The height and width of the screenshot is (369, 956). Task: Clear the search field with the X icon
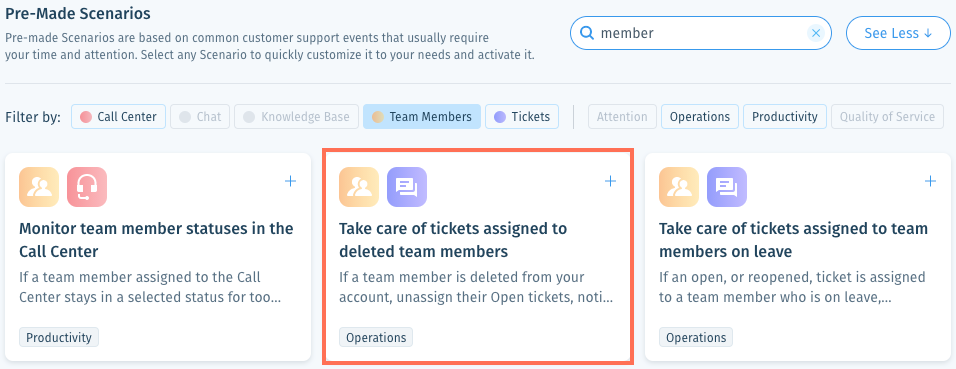816,33
